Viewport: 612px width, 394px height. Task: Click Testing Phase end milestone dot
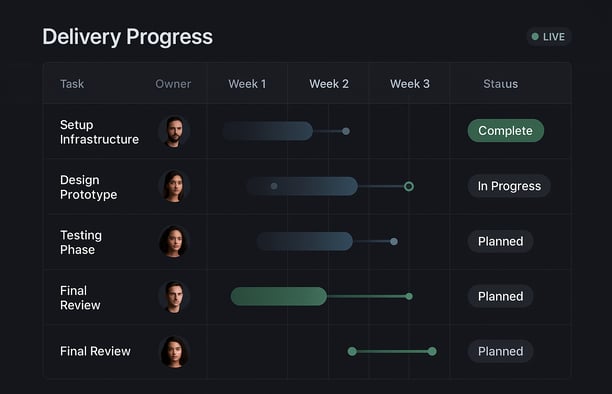pyautogui.click(x=394, y=241)
